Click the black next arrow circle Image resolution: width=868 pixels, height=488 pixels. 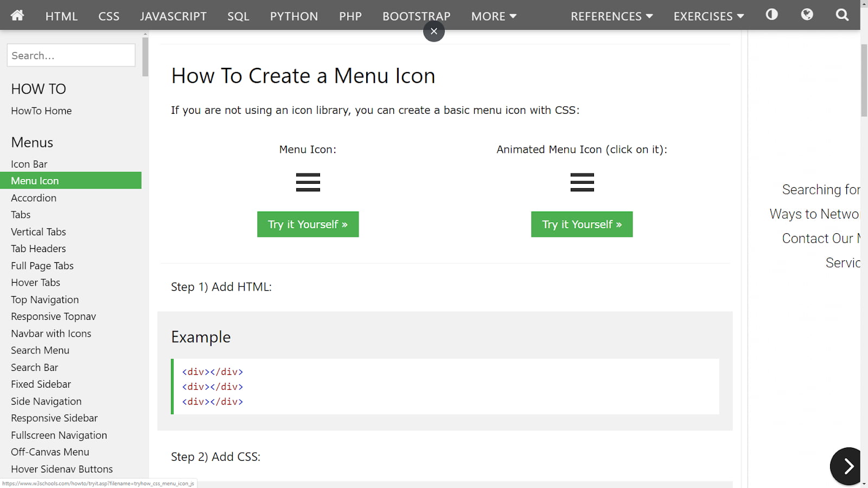pos(847,466)
